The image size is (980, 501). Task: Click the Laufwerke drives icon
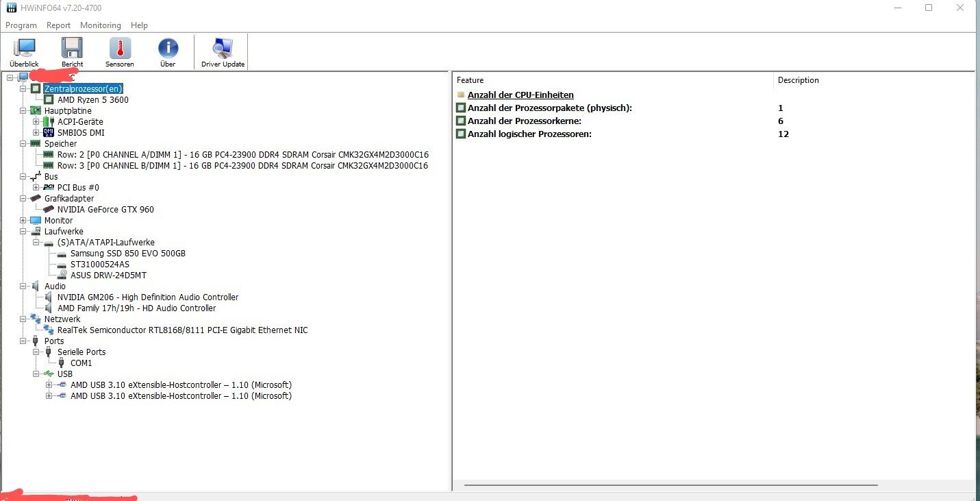(36, 232)
